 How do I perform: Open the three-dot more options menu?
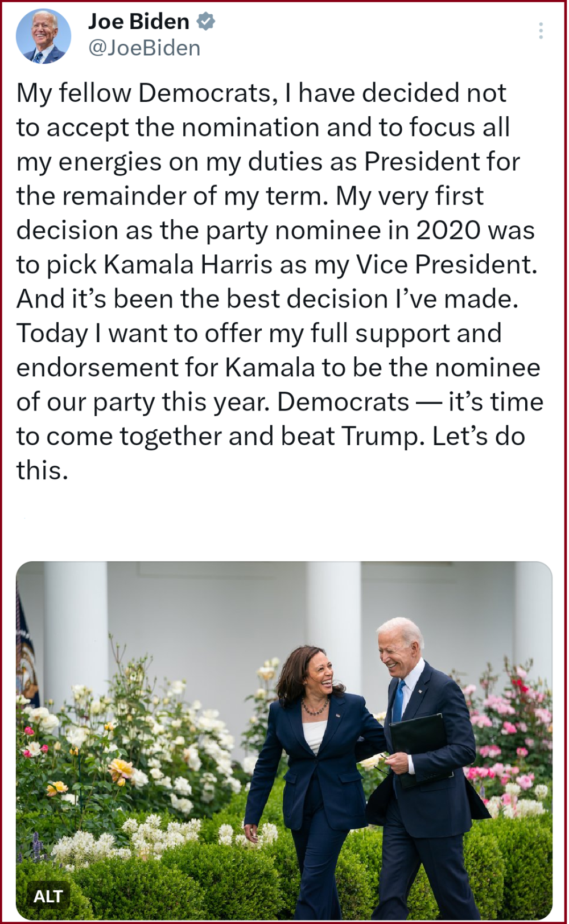[541, 31]
